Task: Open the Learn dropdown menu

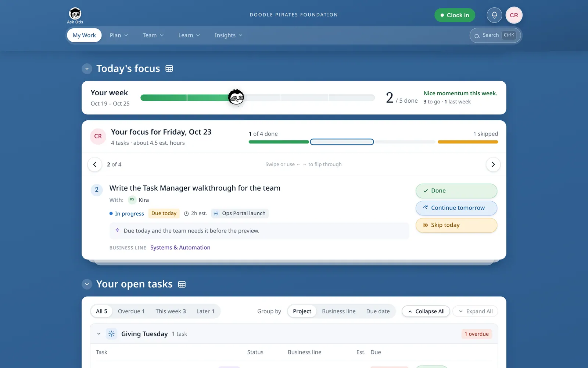Action: pyautogui.click(x=189, y=35)
